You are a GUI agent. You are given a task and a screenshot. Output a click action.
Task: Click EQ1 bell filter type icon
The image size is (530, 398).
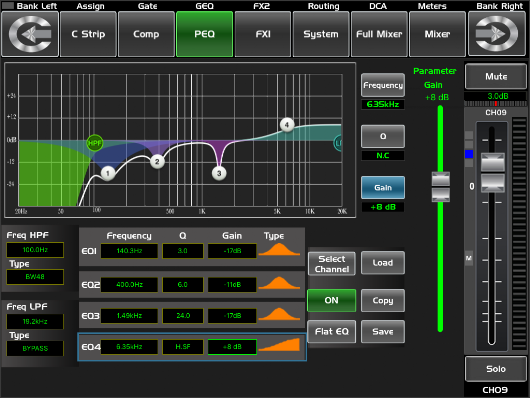[x=279, y=250]
